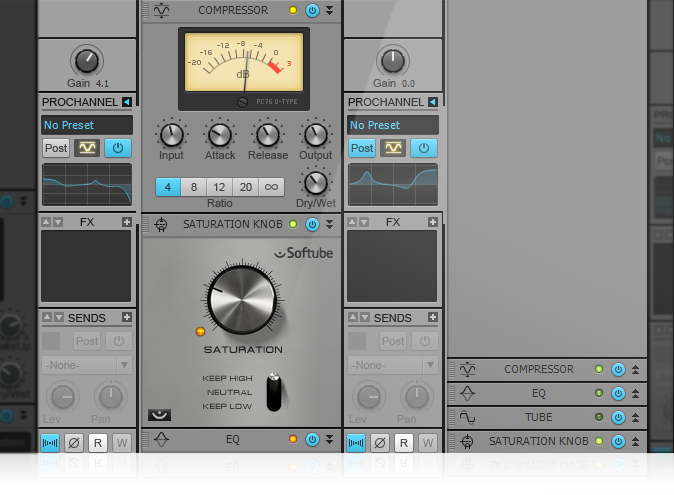The width and height of the screenshot is (674, 495).
Task: Open the right strip No Preset box
Action: [x=393, y=125]
